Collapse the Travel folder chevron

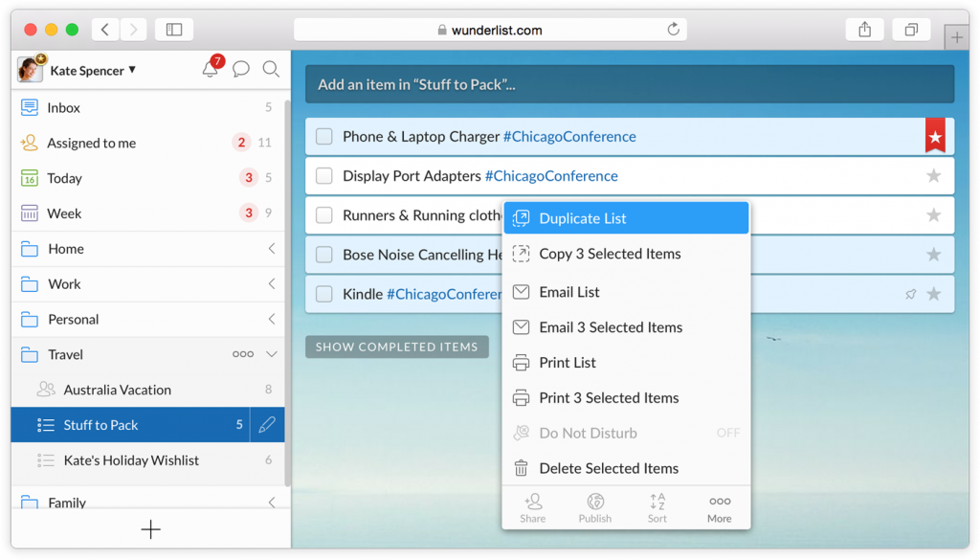click(x=272, y=354)
